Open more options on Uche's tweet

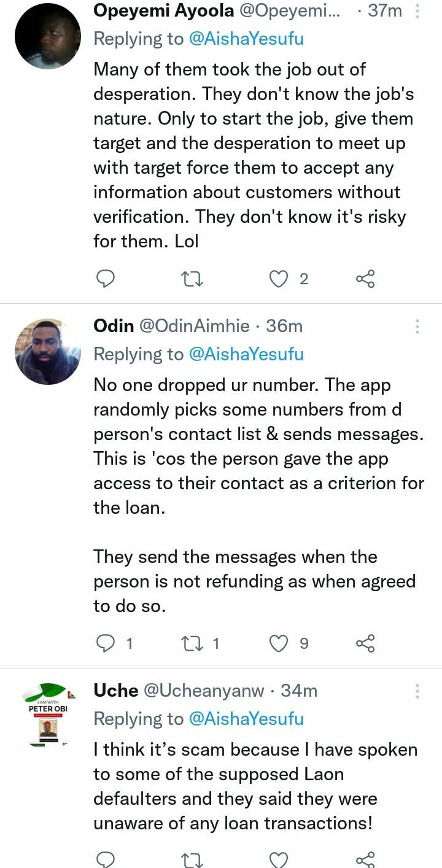coord(417,691)
